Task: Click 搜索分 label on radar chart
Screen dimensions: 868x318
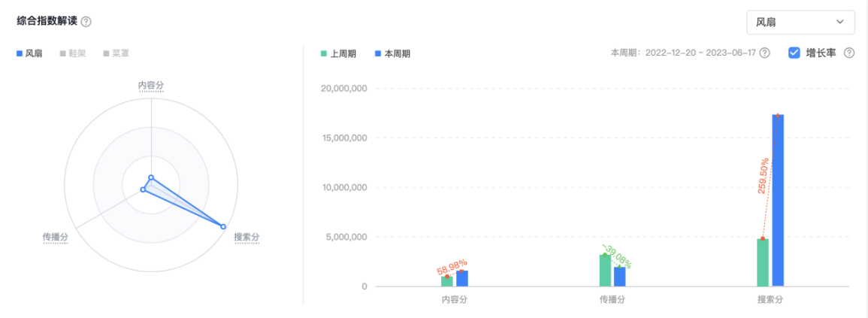Action: pyautogui.click(x=246, y=237)
